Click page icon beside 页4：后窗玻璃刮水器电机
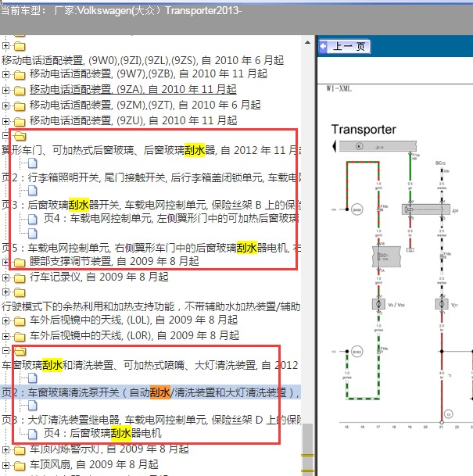 (x=33, y=434)
